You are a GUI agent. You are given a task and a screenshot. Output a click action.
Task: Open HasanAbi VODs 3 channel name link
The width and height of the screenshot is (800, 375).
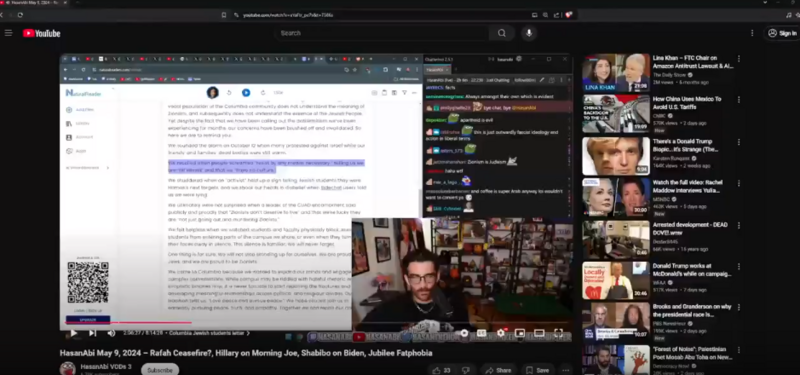[106, 366]
